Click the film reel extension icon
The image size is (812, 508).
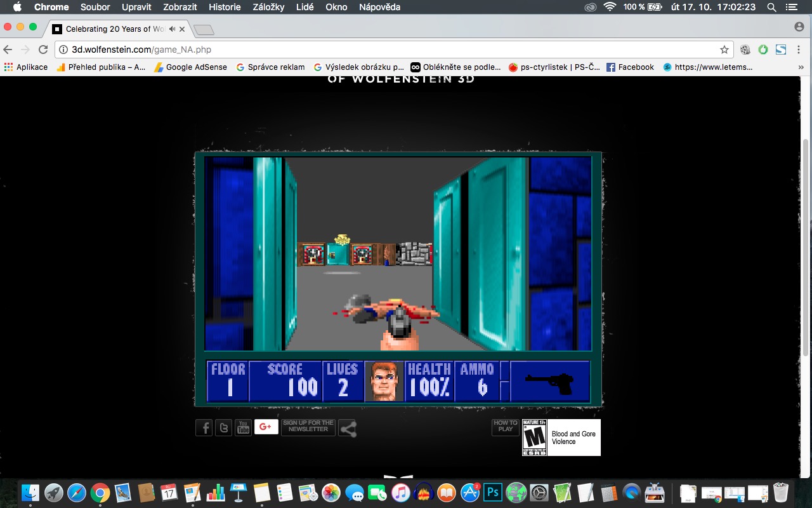(x=745, y=50)
